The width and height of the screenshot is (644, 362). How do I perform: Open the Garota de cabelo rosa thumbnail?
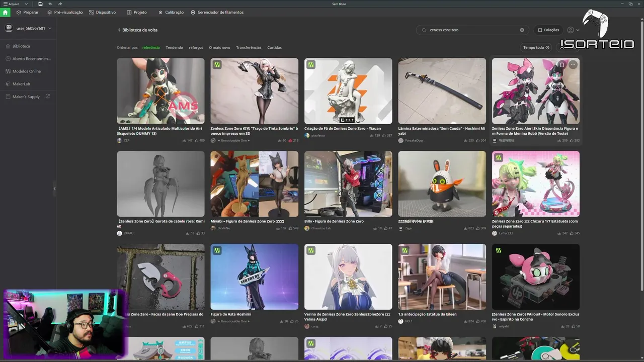click(161, 184)
